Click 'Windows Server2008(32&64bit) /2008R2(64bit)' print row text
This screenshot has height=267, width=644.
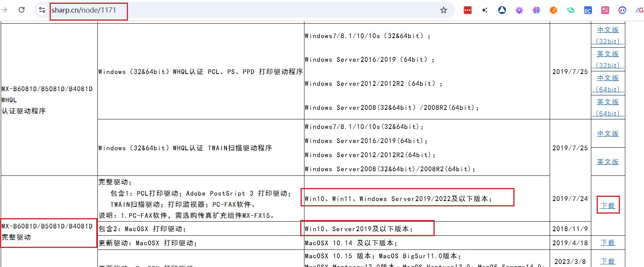click(392, 108)
